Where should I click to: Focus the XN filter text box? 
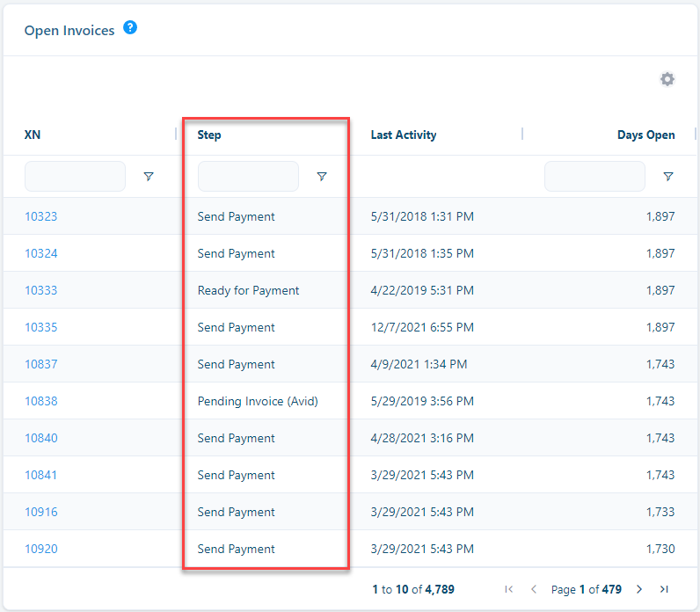[75, 177]
